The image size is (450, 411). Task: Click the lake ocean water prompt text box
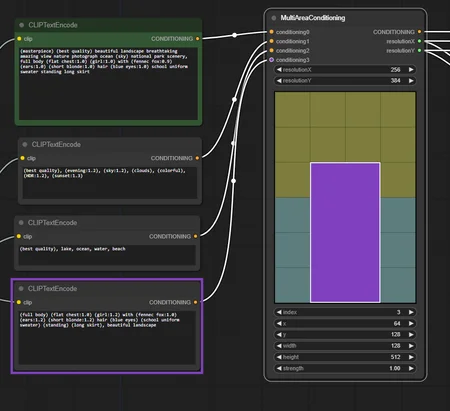tap(107, 255)
